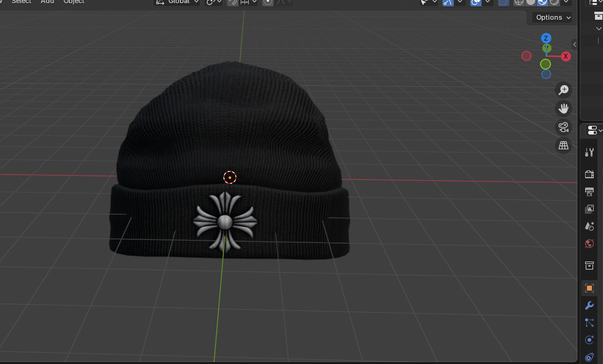
Task: Switch to camera view icon
Action: [563, 127]
